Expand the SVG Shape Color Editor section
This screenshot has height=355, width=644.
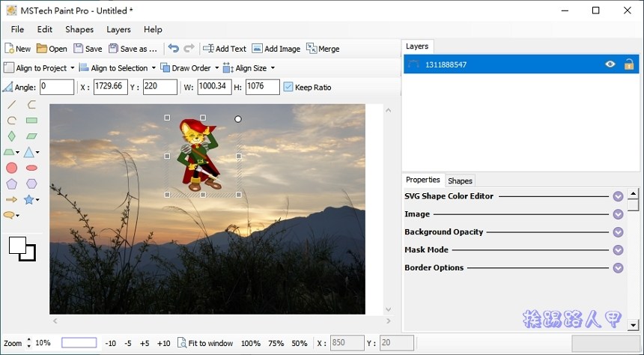tap(618, 196)
